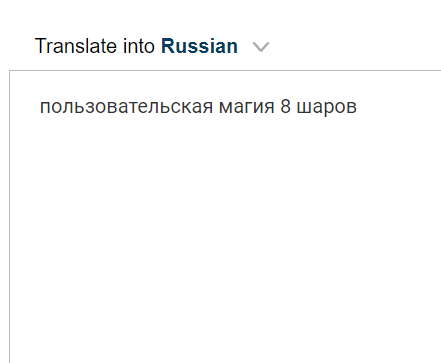Screen dimensions: 441x363
Task: Click the word "Translate" in header
Action: click(76, 46)
